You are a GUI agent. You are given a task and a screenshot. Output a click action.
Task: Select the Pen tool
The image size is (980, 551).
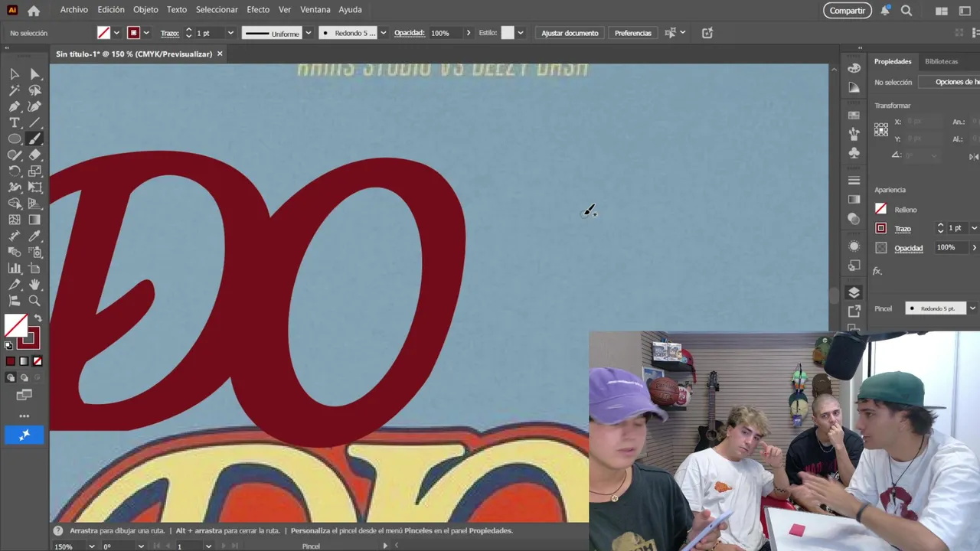pyautogui.click(x=15, y=106)
